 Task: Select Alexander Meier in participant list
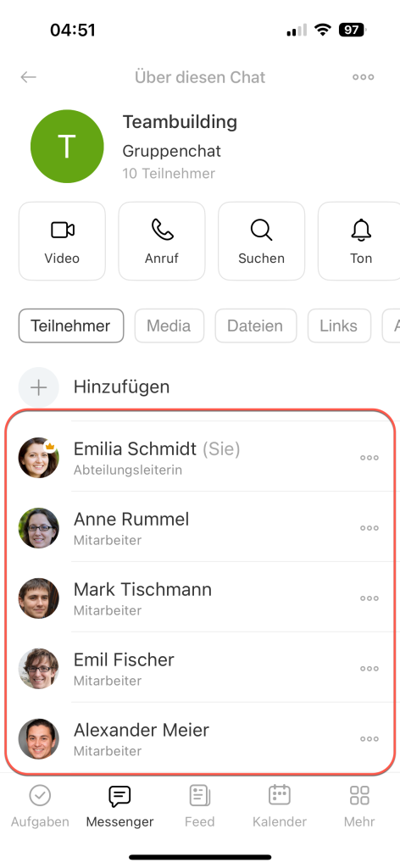pos(200,739)
